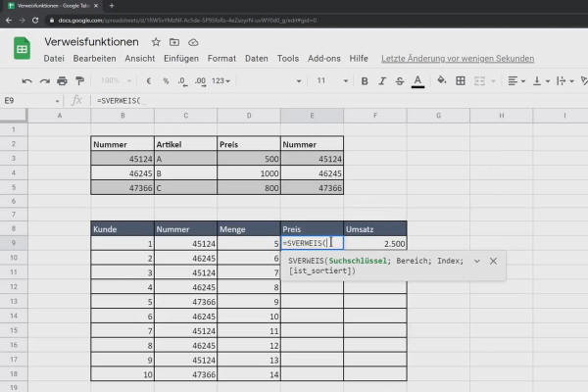Open text wrapping dropdown
Image resolution: width=588 pixels, height=392 pixels.
pyautogui.click(x=565, y=80)
